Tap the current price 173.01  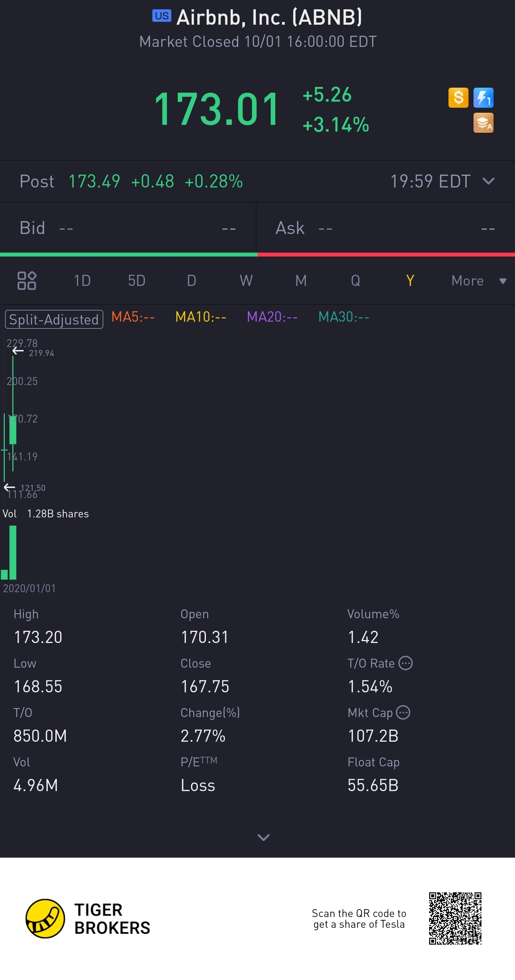click(x=217, y=109)
